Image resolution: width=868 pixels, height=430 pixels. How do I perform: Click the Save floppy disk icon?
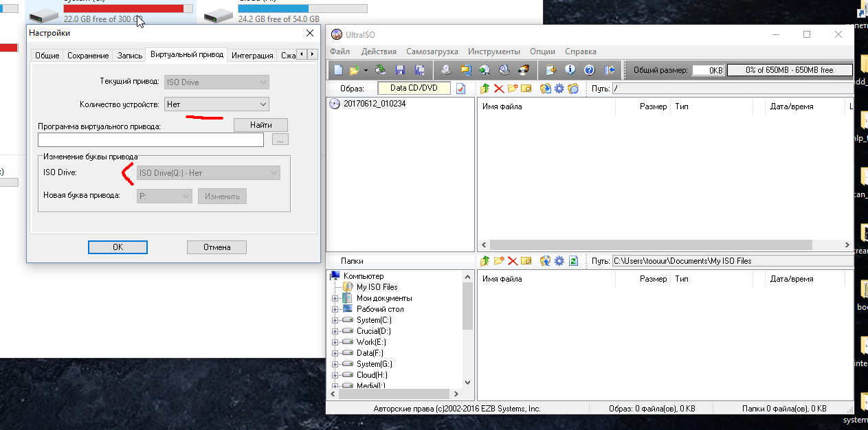point(400,70)
